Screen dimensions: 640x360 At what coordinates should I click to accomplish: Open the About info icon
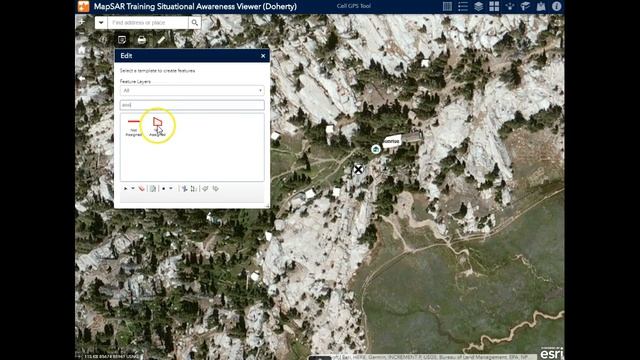(x=556, y=6)
